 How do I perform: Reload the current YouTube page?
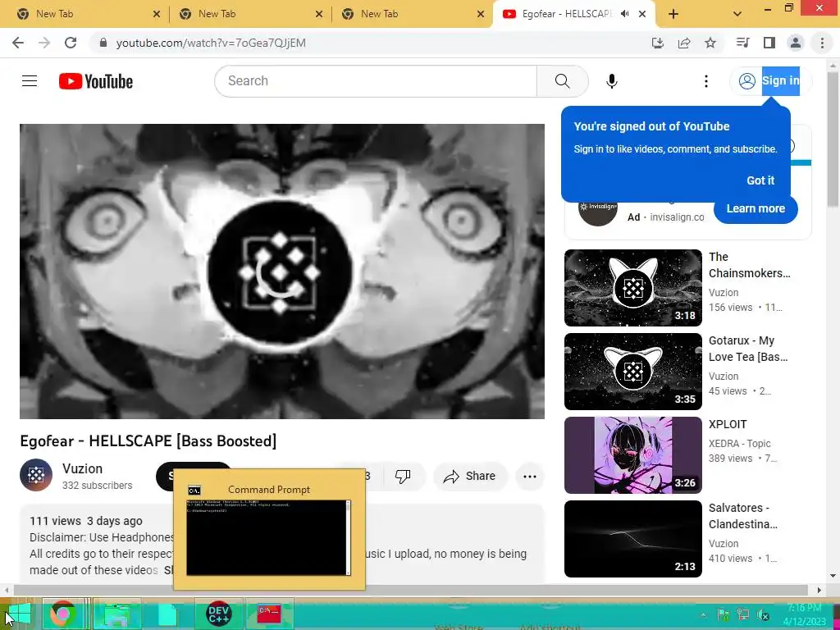click(x=71, y=43)
